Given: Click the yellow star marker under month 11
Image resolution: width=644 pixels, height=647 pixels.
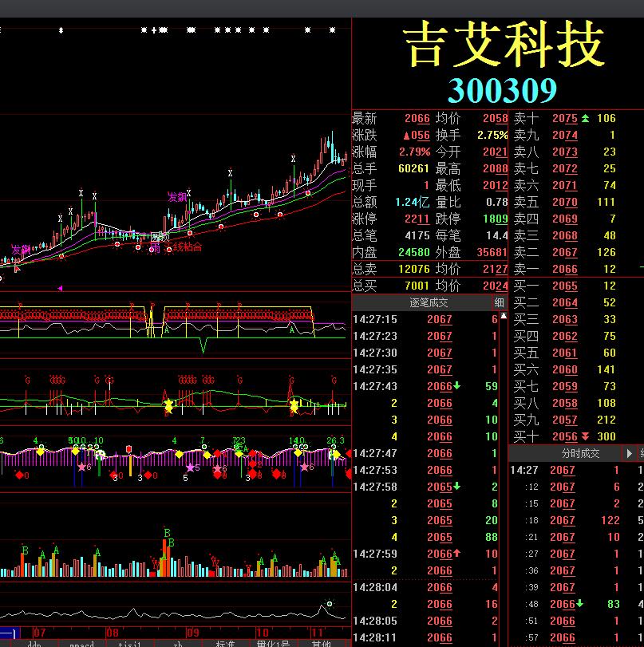Looking at the screenshot, I should click(294, 405).
